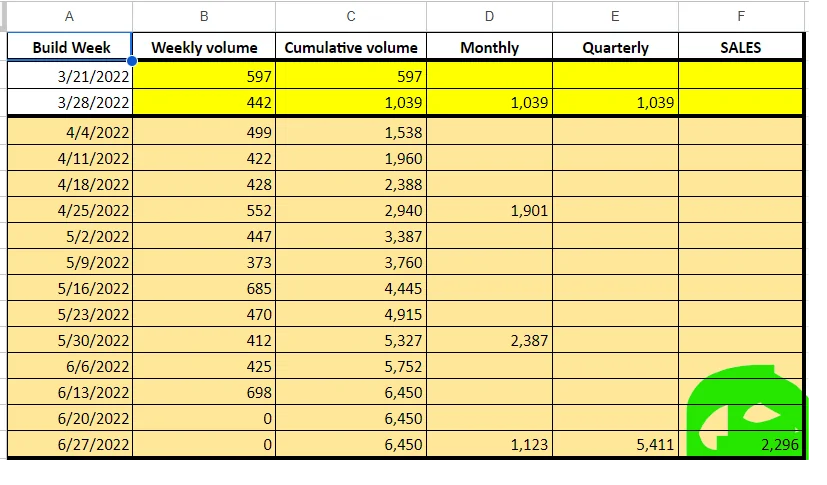Select column F header
Viewport: 827px width, 485px height.
[740, 16]
